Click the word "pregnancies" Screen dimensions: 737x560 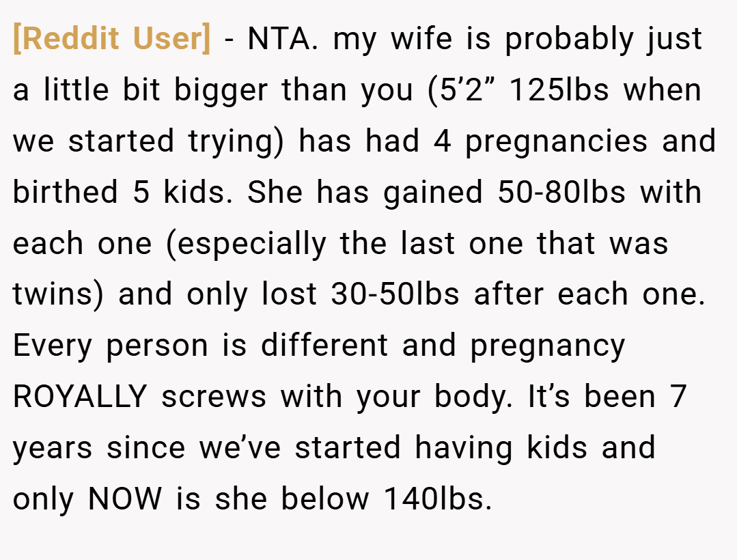tap(557, 141)
